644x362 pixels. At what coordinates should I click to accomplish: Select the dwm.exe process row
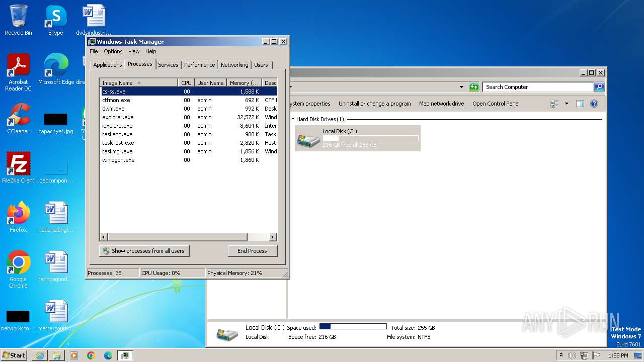[188, 109]
